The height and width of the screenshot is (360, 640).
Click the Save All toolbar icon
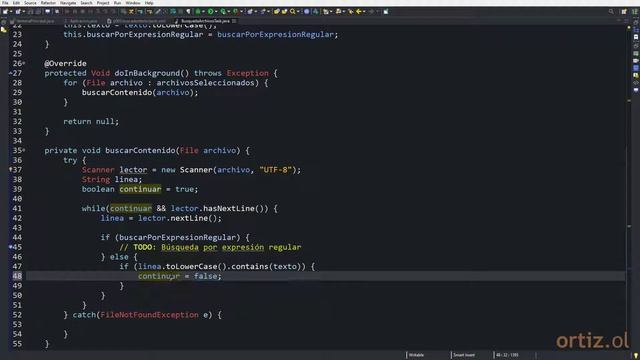tap(37, 11)
